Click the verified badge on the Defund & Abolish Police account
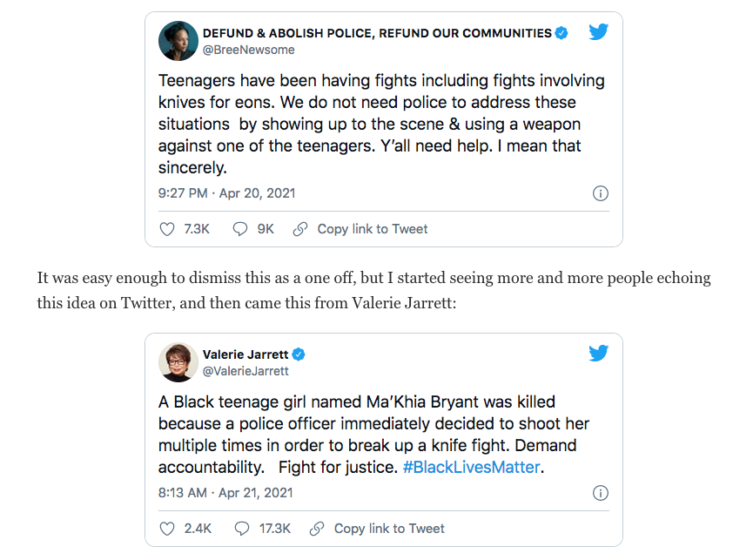Screen dimensions: 733x560 [x=562, y=33]
